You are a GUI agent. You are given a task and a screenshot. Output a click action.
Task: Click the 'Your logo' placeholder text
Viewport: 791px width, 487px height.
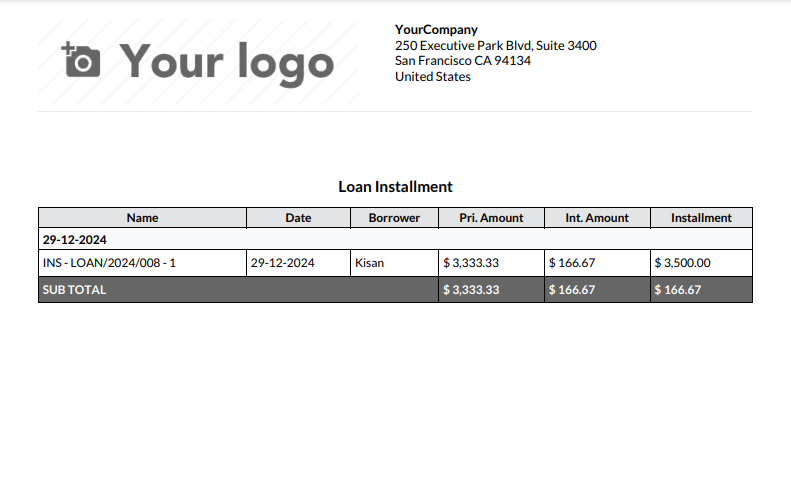coord(227,63)
